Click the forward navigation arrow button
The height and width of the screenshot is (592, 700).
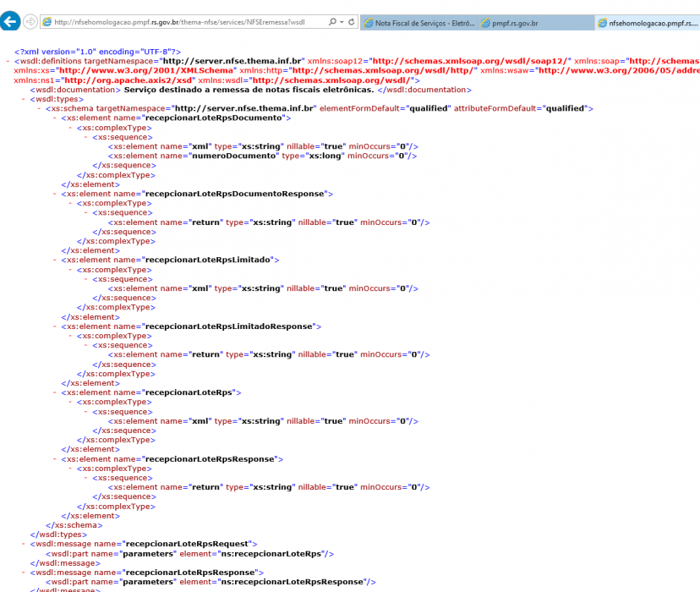click(30, 21)
